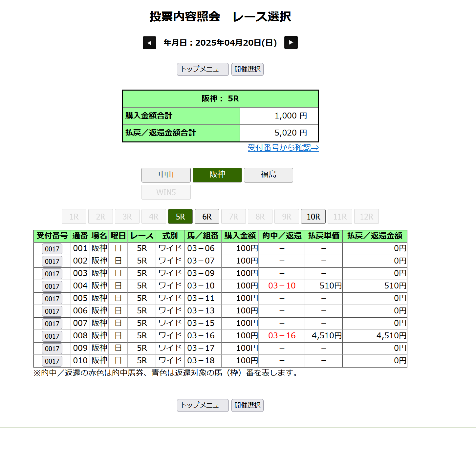Screen dimensions: 476x466
Task: Open receipt 0017 for bet 001
Action: (52, 249)
